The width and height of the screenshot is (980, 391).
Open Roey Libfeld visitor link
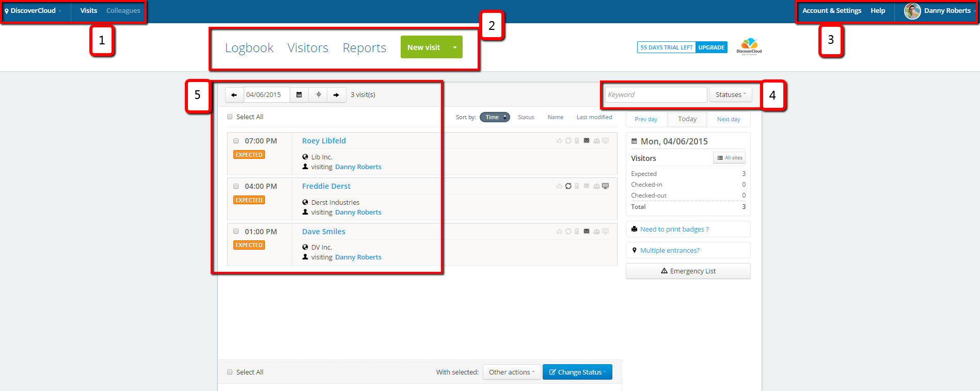(324, 141)
